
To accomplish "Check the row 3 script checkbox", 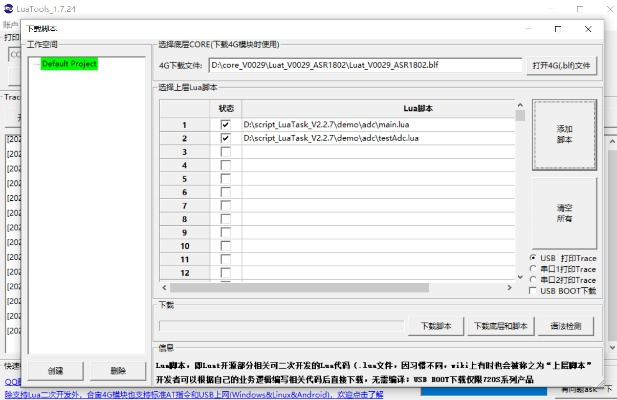I will click(225, 152).
